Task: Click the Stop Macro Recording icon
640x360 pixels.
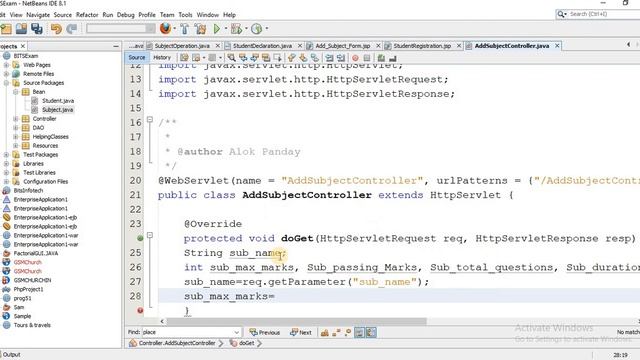Action: click(367, 58)
